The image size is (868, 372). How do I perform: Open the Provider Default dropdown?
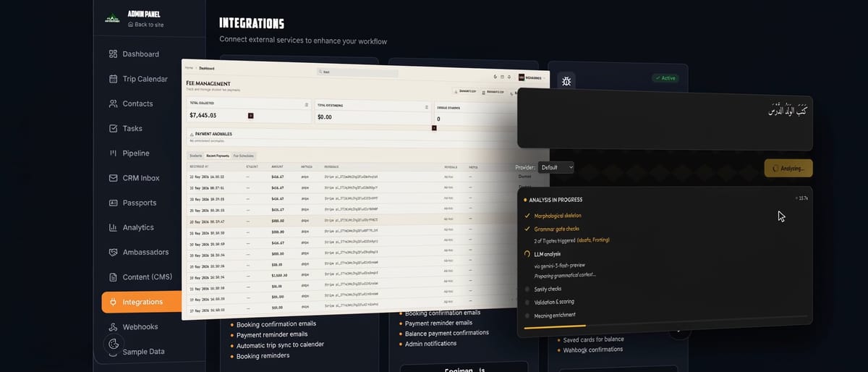tap(556, 167)
